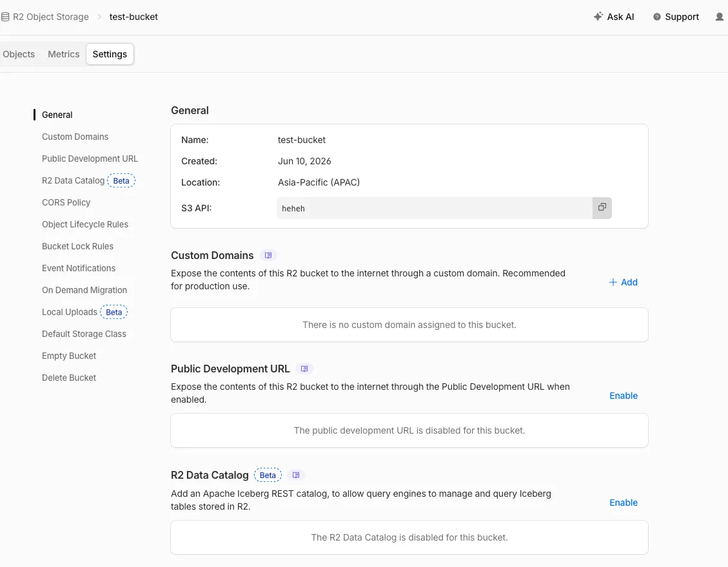The height and width of the screenshot is (567, 728).
Task: Open Object Lifecycle Rules section
Action: 85,225
